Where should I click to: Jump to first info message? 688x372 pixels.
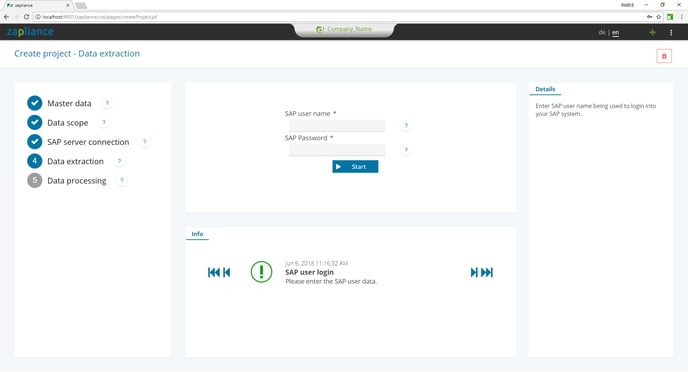coord(214,272)
